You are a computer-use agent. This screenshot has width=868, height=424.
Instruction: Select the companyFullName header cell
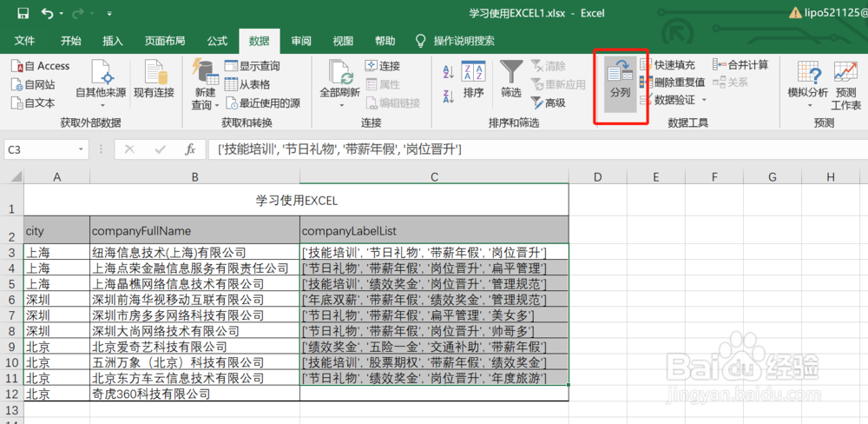tap(194, 230)
